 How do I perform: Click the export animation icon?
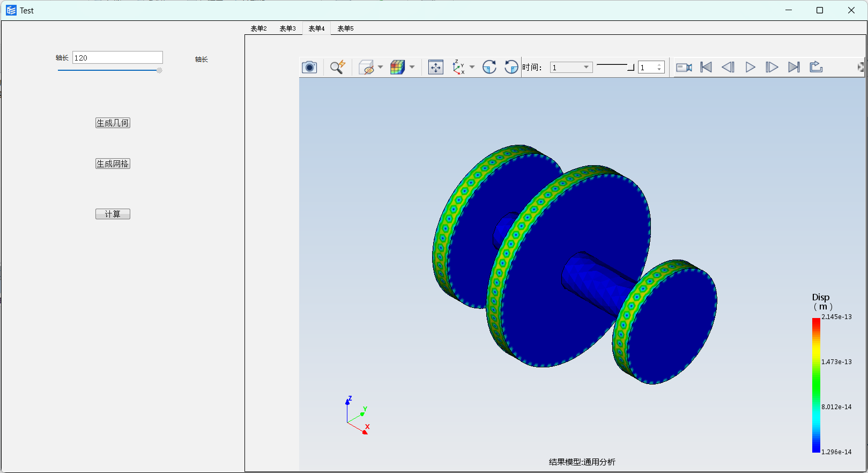click(816, 67)
